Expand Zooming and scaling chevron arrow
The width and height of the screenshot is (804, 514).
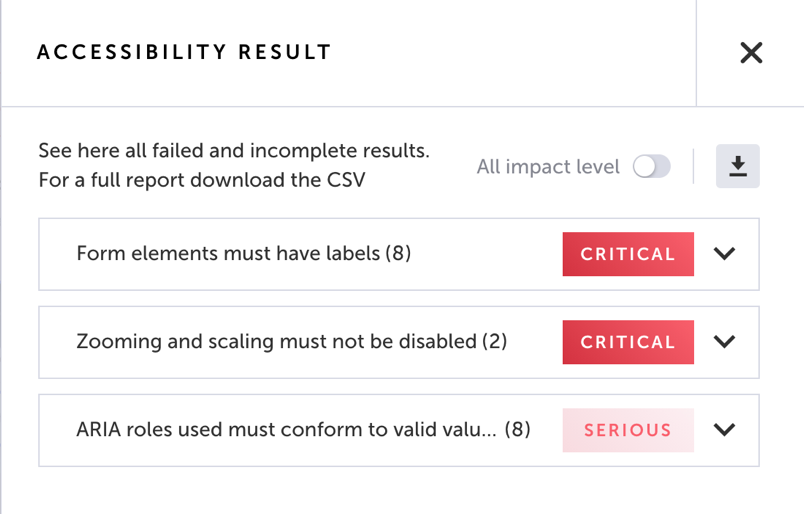[724, 342]
